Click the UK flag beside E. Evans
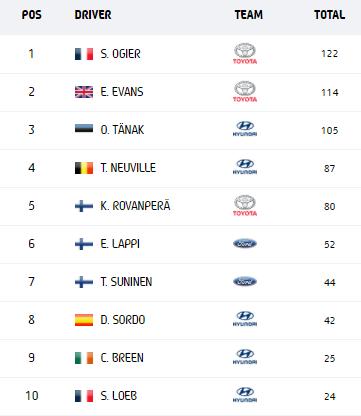This screenshot has width=361, height=416. click(84, 92)
